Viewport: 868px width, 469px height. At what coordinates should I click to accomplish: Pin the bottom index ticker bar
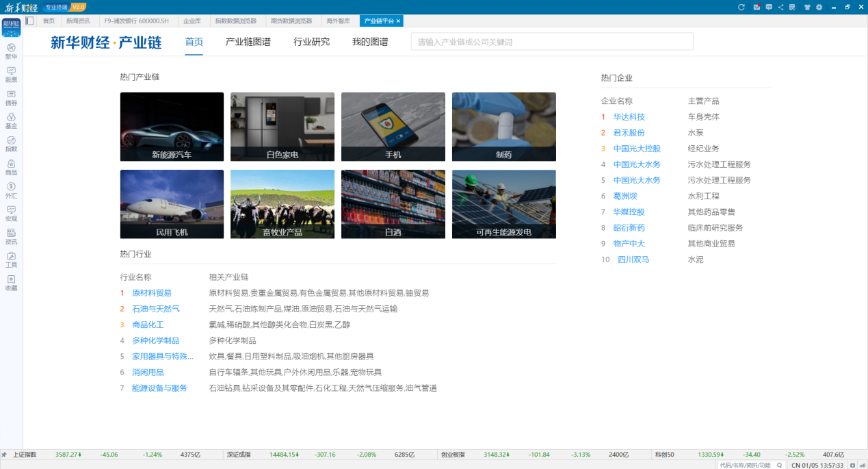[4, 455]
